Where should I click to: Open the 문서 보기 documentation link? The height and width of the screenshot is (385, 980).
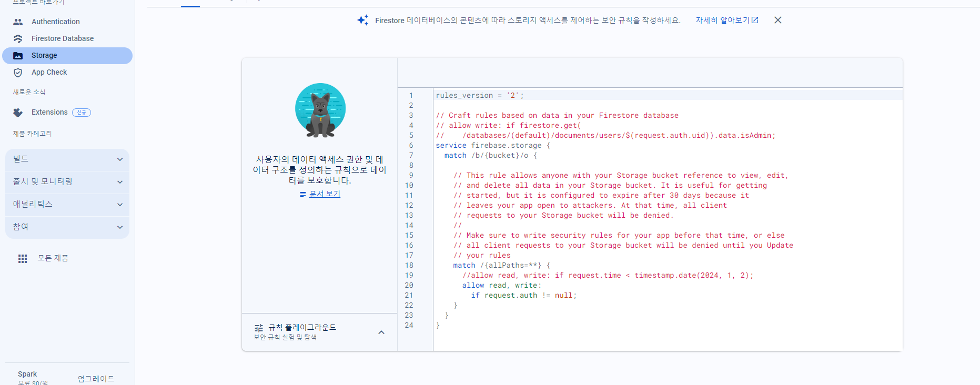click(x=325, y=194)
